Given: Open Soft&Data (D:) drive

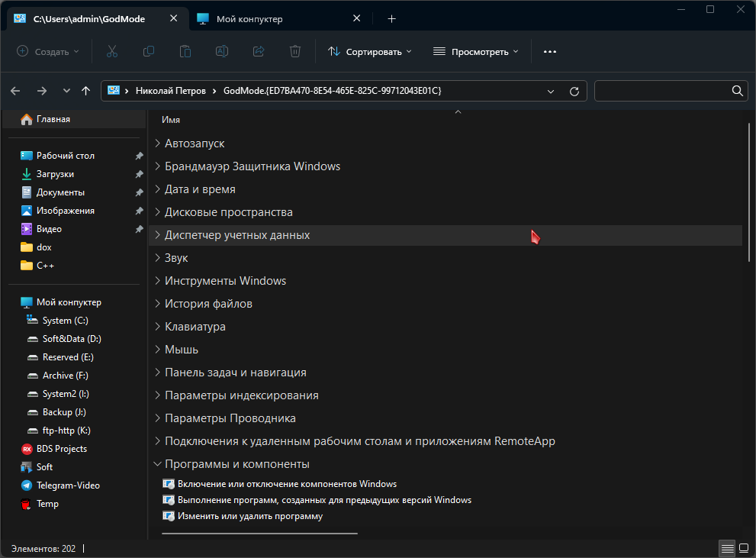Looking at the screenshot, I should click(72, 339).
